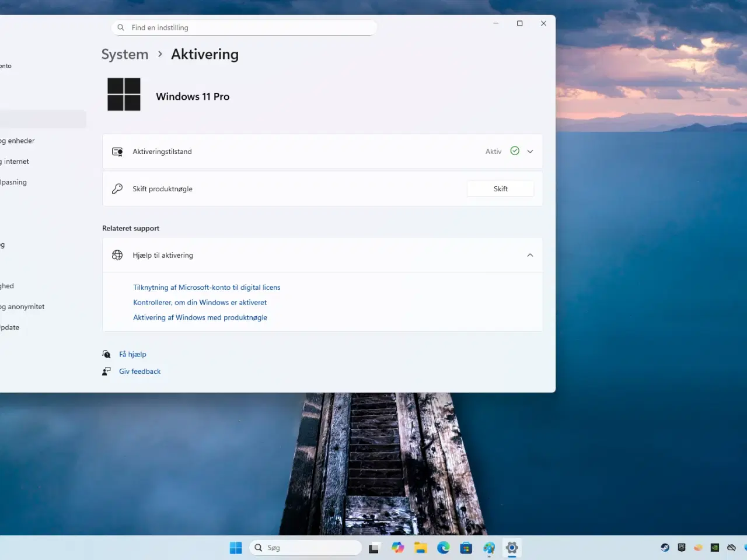Minimize the Settings window
The width and height of the screenshot is (747, 560).
click(496, 23)
